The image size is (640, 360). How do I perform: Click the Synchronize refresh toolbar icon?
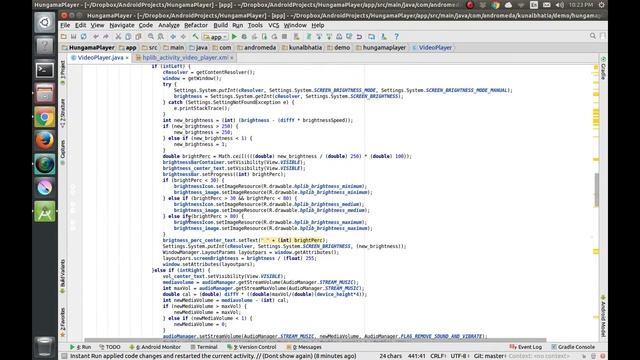(84, 37)
